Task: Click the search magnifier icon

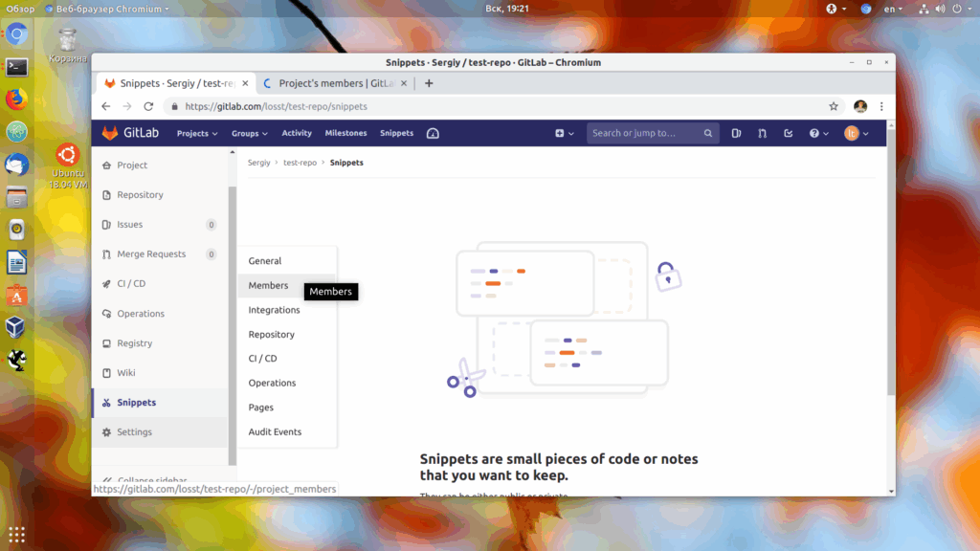Action: pos(707,133)
